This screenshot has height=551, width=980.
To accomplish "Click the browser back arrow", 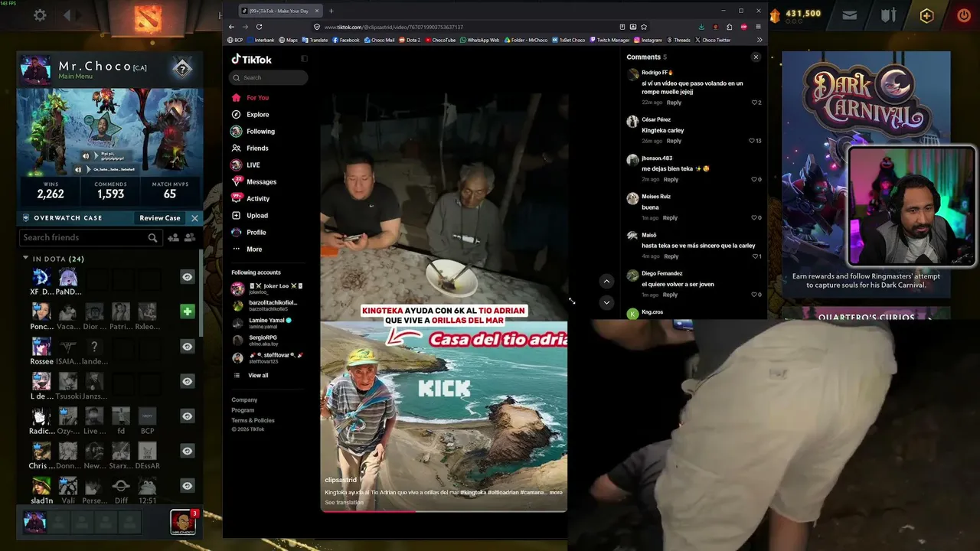I will point(232,27).
